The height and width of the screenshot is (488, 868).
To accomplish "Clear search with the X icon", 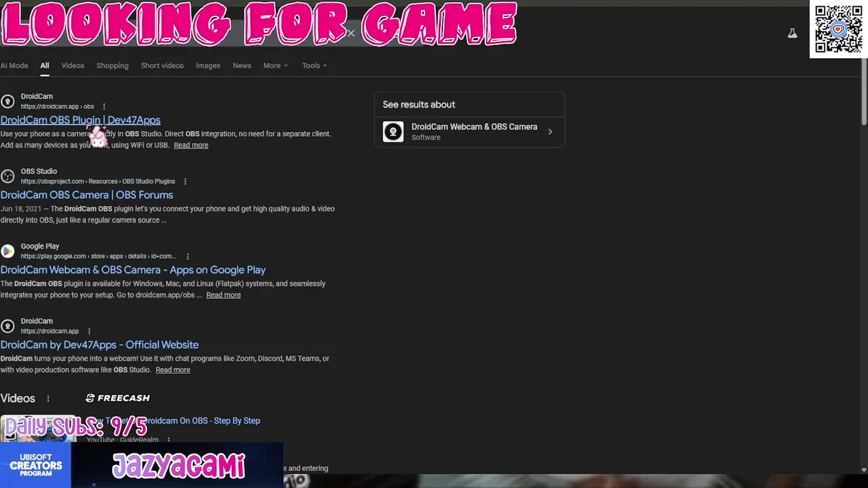I will (x=351, y=33).
